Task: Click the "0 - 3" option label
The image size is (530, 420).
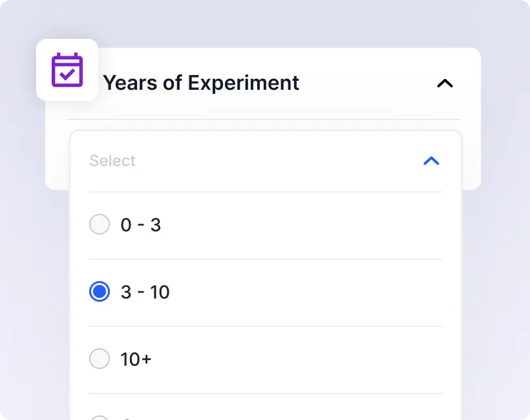Action: tap(141, 225)
